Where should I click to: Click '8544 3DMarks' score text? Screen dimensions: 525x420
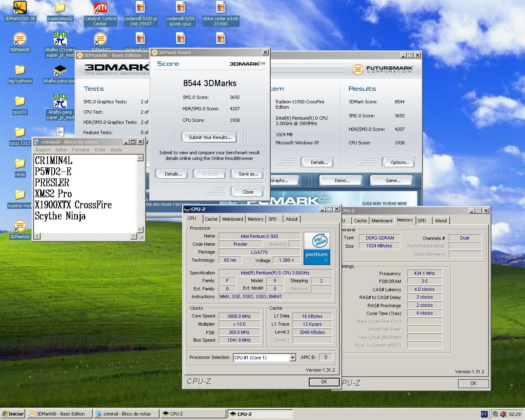(210, 83)
